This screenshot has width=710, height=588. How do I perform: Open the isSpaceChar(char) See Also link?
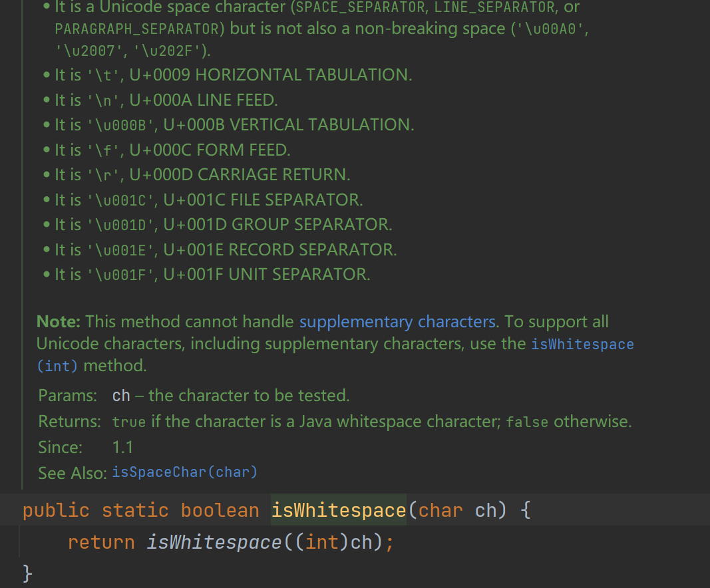click(184, 473)
